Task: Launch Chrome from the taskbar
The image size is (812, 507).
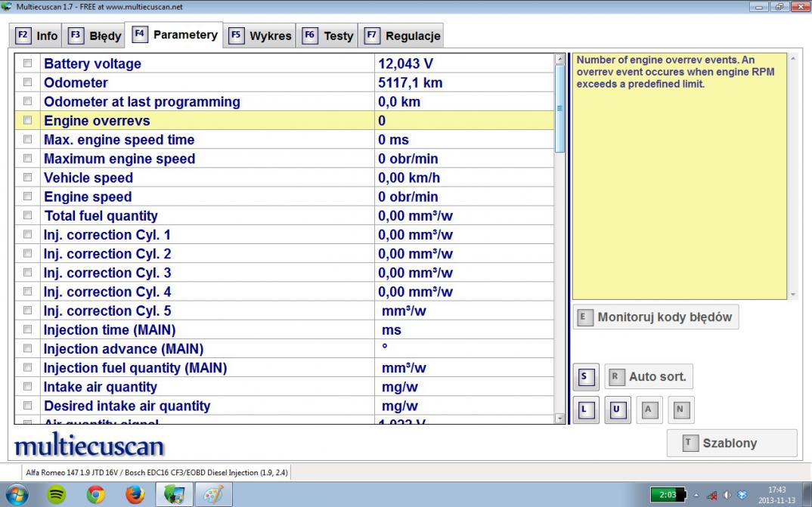Action: click(x=96, y=495)
